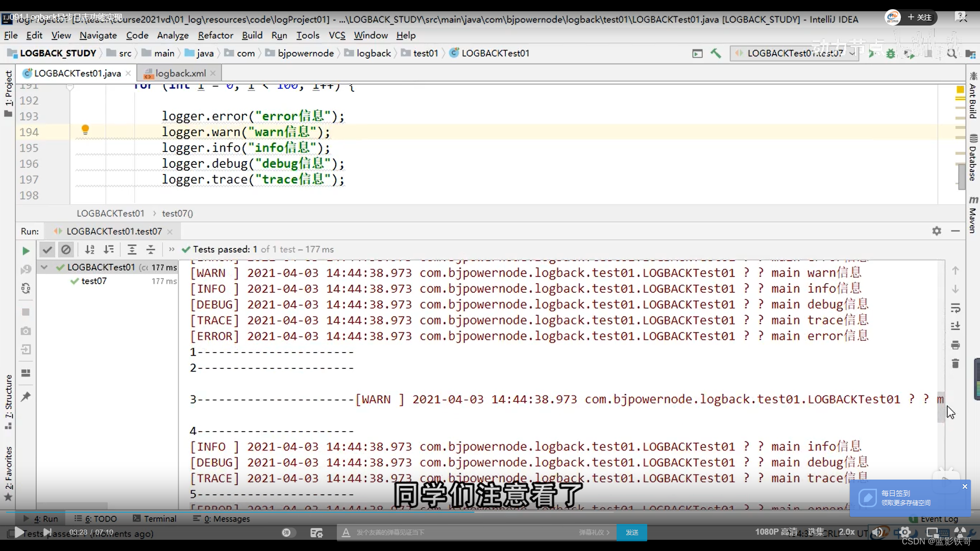The image size is (980, 551).
Task: Pin the Run tab
Action: point(26,396)
